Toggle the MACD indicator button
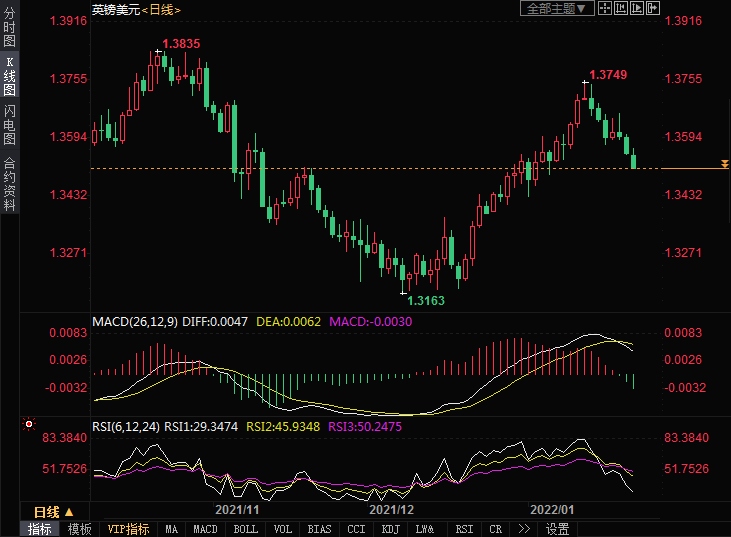The height and width of the screenshot is (537, 731). 205,529
